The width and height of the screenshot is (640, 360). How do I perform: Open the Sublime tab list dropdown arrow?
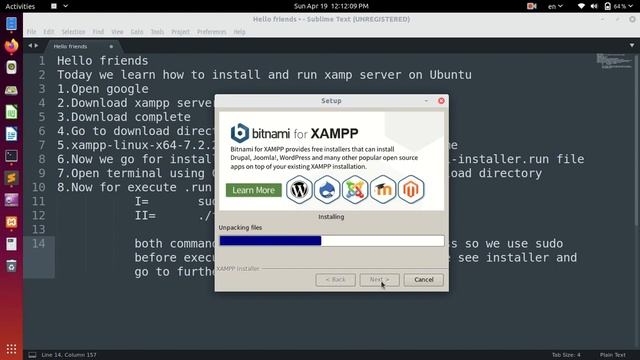point(632,45)
